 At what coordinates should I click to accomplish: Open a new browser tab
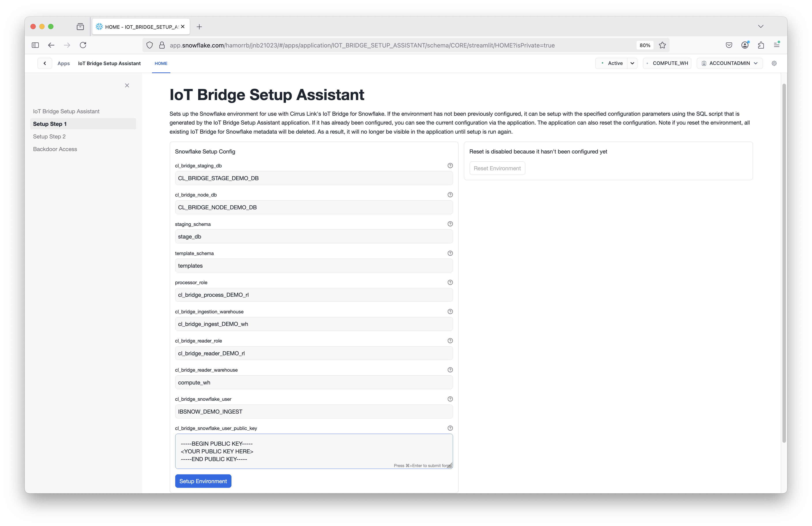(x=199, y=27)
